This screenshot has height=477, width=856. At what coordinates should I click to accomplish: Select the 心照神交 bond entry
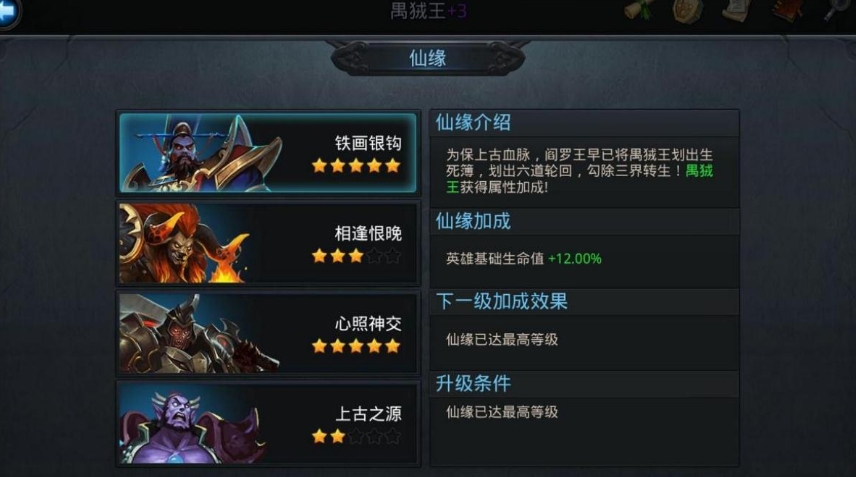(x=268, y=333)
